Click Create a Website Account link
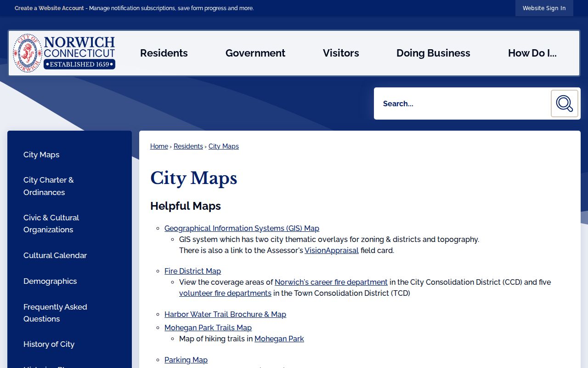588x368 pixels. pyautogui.click(x=49, y=8)
